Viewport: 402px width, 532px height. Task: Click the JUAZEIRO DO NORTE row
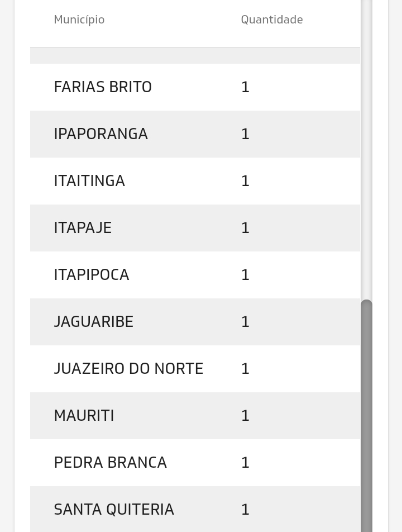(x=128, y=369)
